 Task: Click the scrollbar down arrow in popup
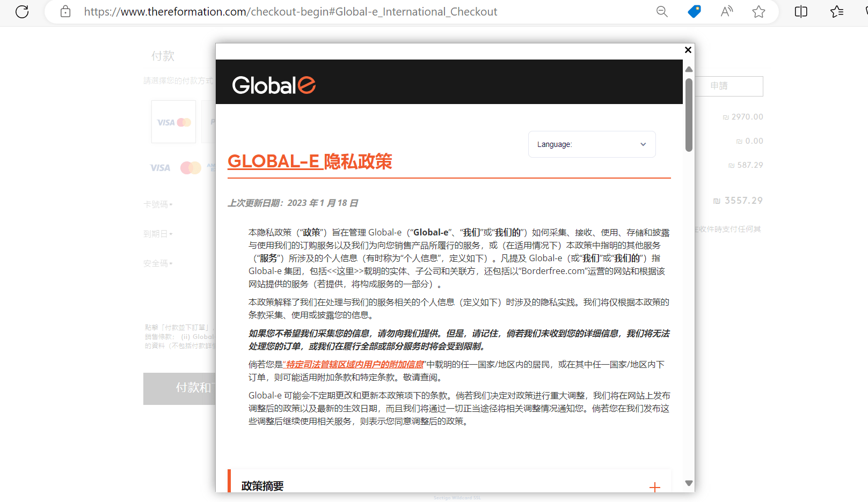(689, 483)
